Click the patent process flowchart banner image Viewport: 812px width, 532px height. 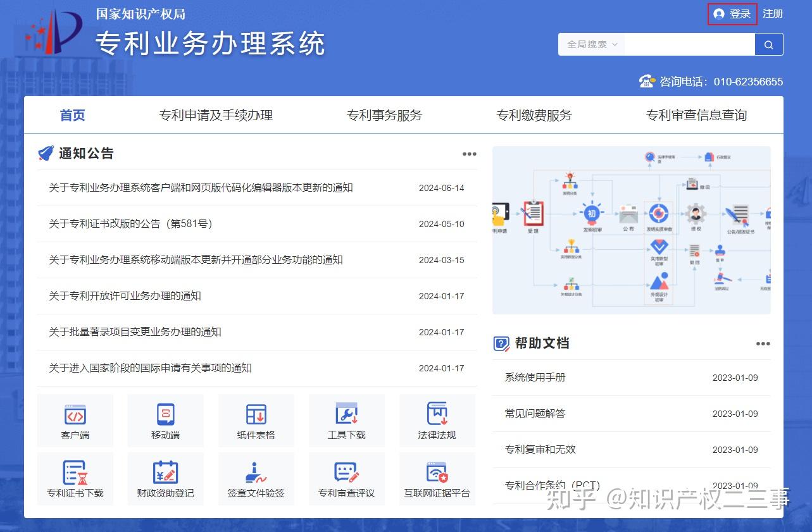[x=632, y=230]
